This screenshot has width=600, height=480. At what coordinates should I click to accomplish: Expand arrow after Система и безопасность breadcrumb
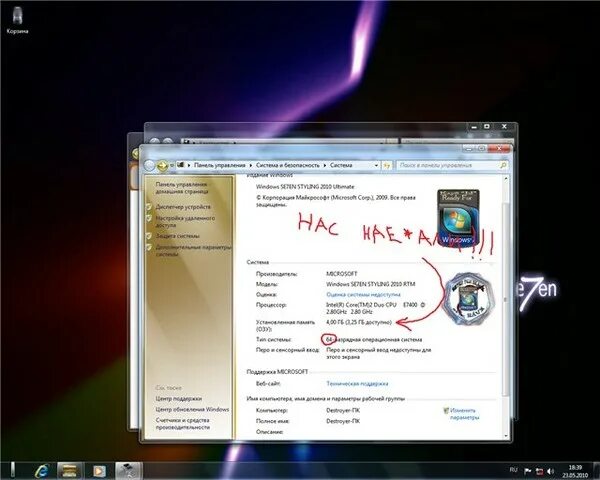coord(324,165)
